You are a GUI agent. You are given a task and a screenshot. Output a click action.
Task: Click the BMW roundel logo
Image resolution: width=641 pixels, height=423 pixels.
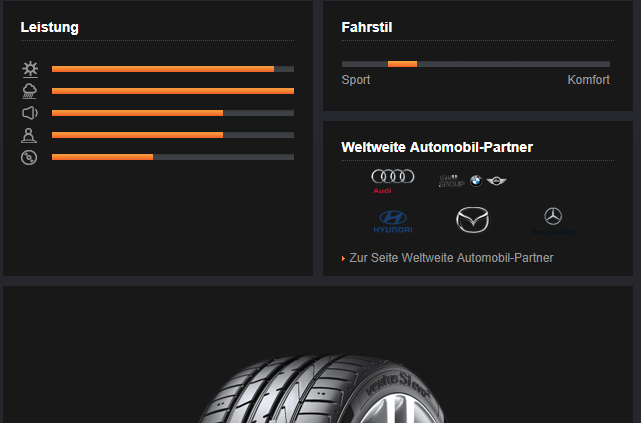coord(476,181)
